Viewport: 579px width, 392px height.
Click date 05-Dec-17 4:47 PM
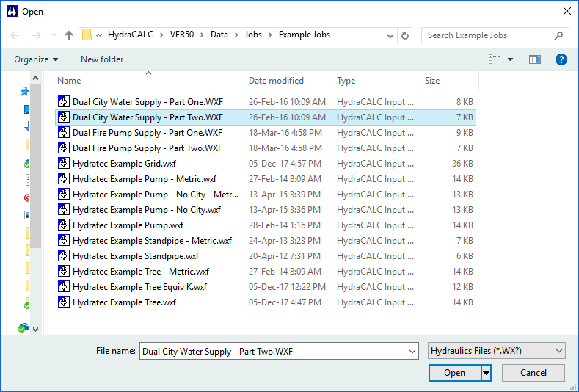click(x=284, y=302)
